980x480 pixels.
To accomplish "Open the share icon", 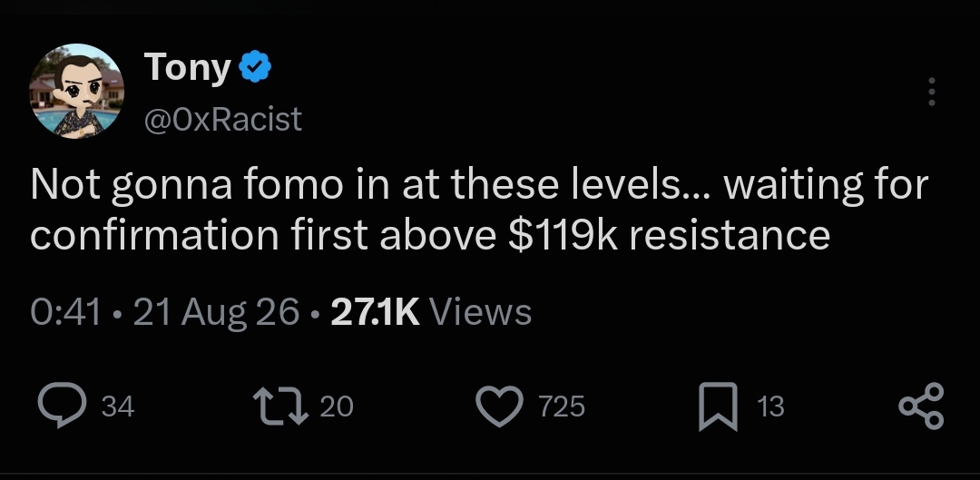I will pyautogui.click(x=921, y=407).
